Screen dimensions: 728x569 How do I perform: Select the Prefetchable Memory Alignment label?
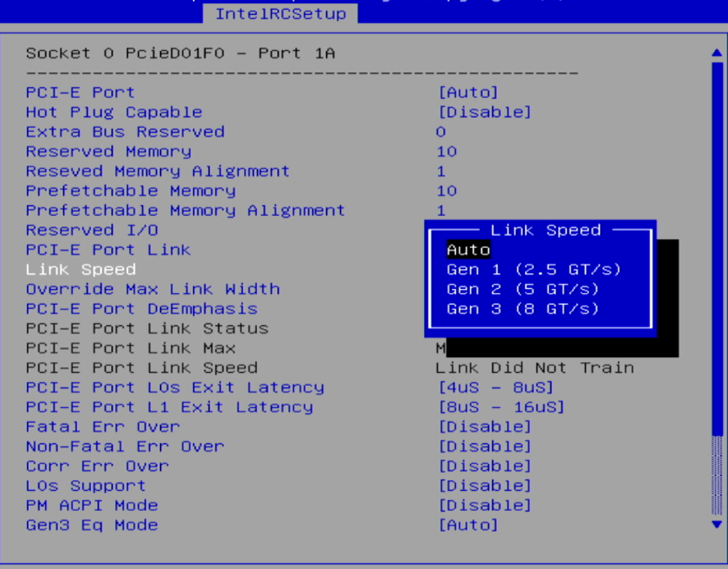pos(185,210)
